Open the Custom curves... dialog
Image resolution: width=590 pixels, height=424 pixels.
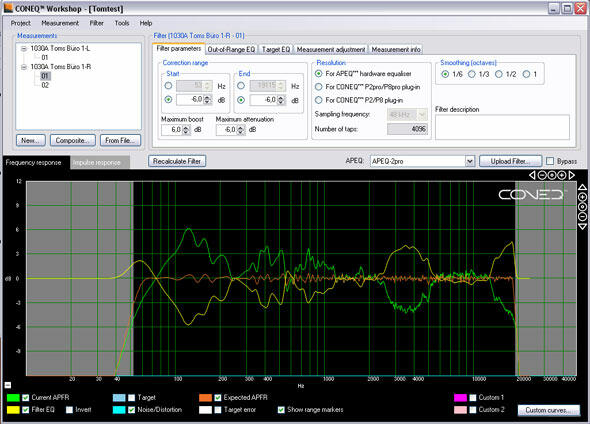coord(549,410)
